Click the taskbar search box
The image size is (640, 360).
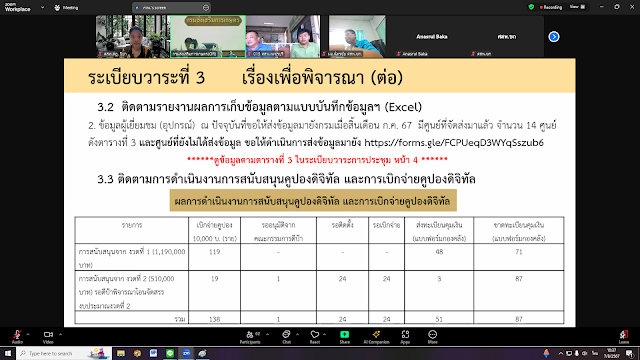(64, 353)
